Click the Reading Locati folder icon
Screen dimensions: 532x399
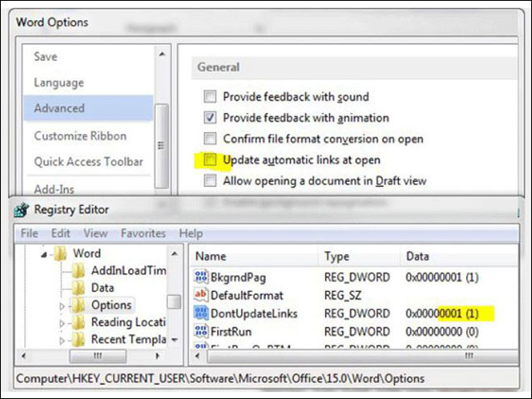78,322
